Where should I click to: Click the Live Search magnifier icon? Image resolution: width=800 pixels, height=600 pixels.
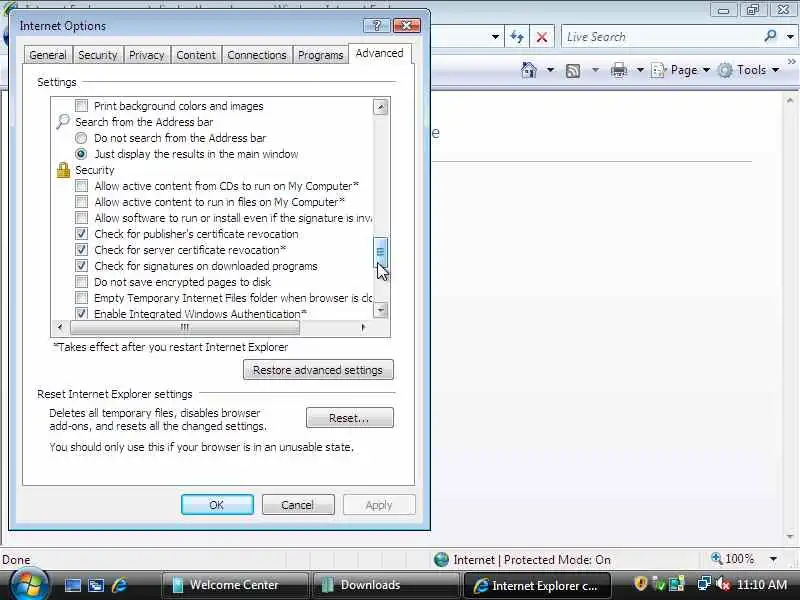pyautogui.click(x=770, y=36)
